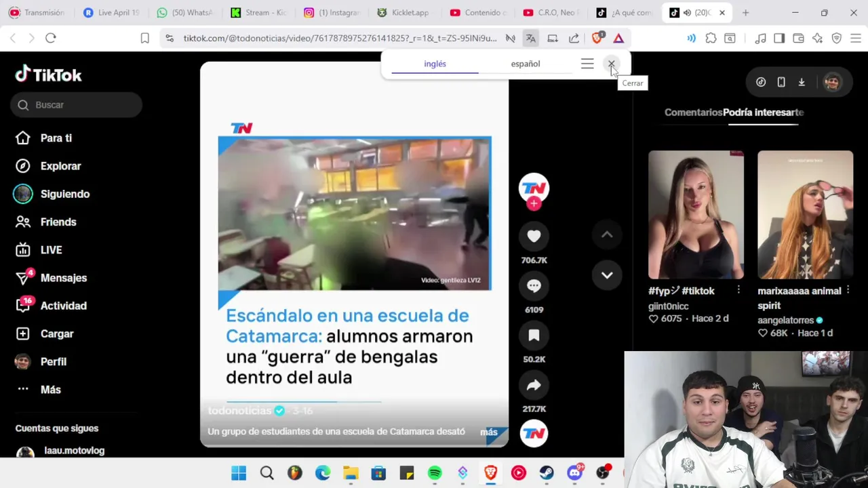Click the URL address bar
The image size is (868, 488).
coord(340,38)
